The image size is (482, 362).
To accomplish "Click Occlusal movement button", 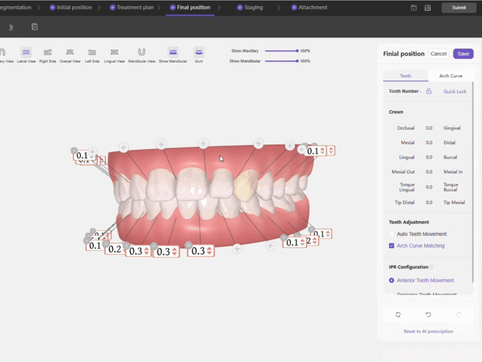I will coord(406,128).
